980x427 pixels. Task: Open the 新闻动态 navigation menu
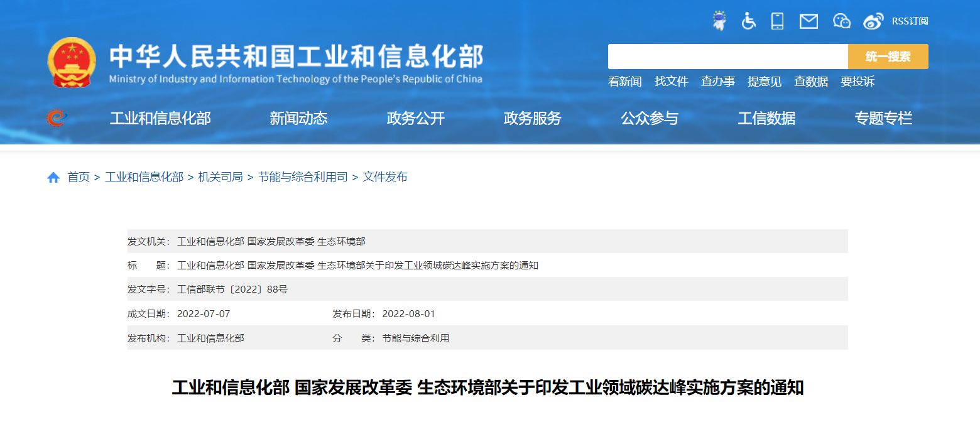click(x=298, y=118)
